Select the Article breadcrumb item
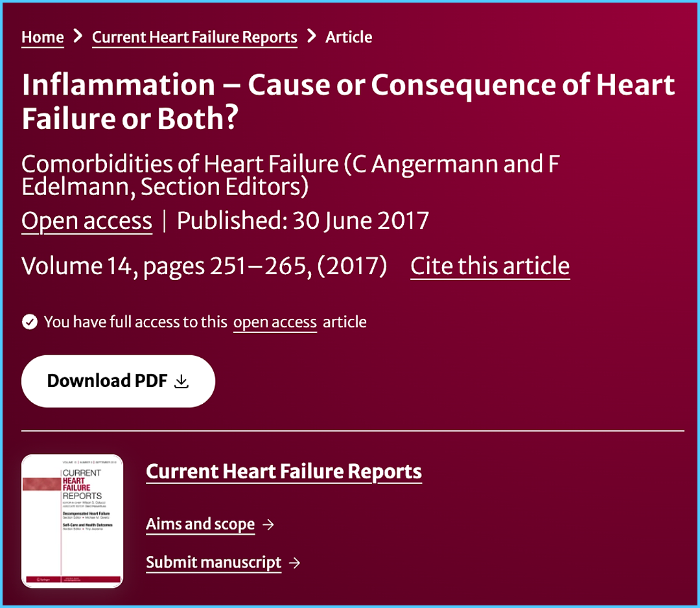The height and width of the screenshot is (608, 700). click(349, 37)
